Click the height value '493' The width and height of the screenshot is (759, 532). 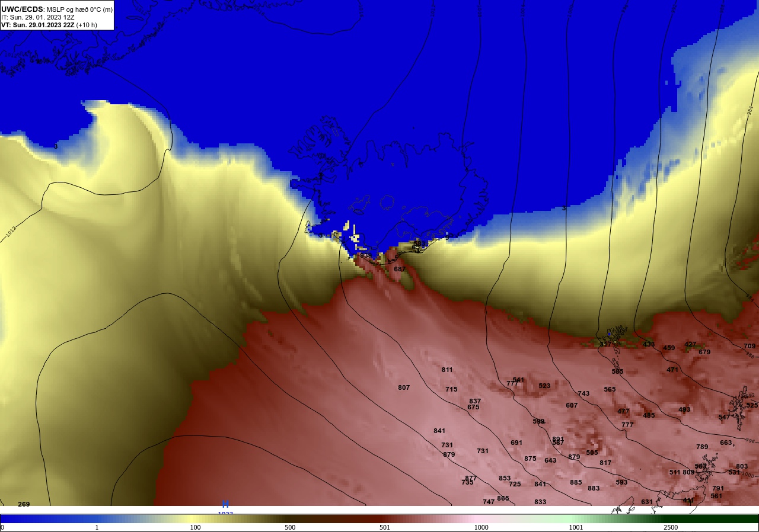[x=684, y=409]
